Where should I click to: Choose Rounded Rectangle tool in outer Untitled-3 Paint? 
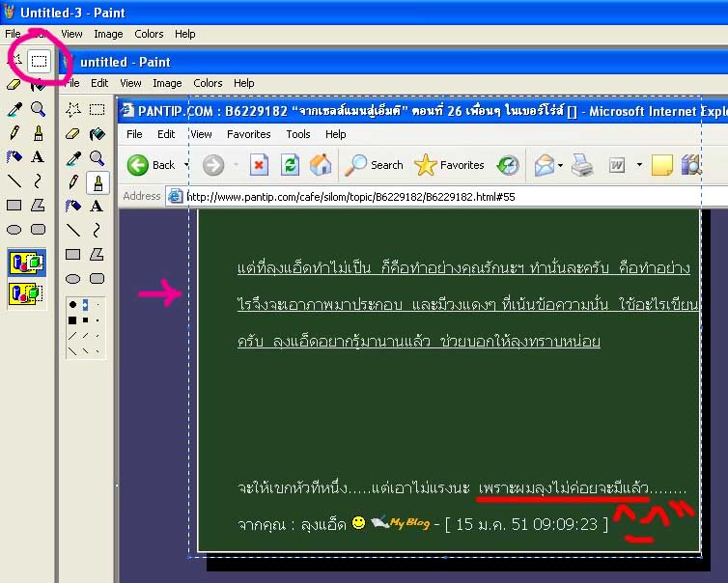38,230
